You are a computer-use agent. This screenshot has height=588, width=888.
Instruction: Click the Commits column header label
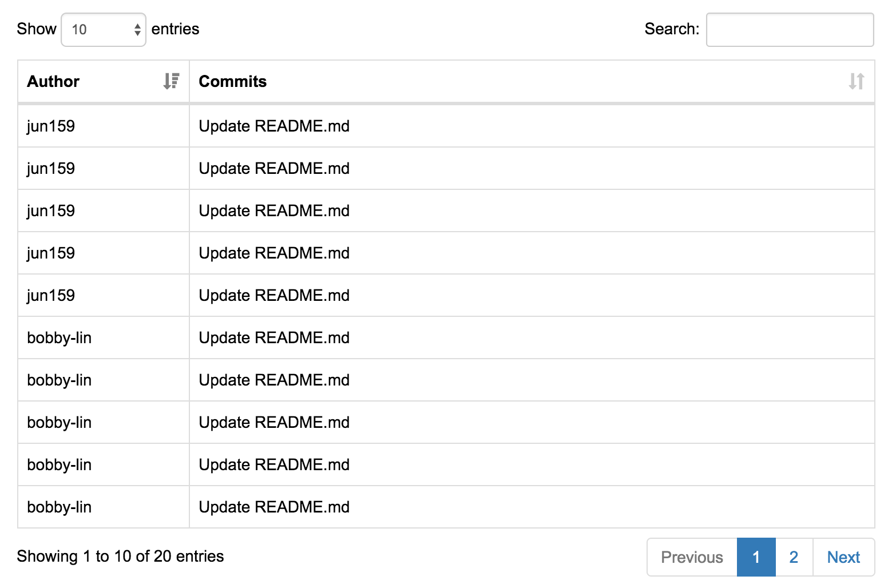point(232,82)
